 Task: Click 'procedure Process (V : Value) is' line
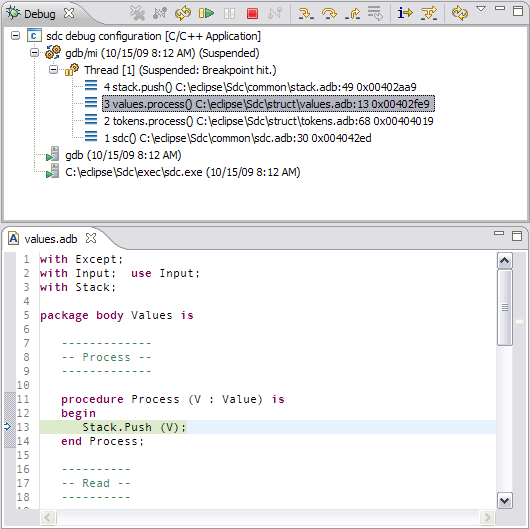pos(173,400)
